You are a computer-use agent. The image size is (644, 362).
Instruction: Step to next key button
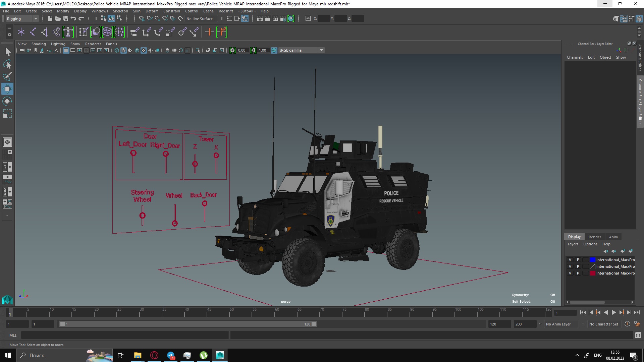(x=621, y=312)
